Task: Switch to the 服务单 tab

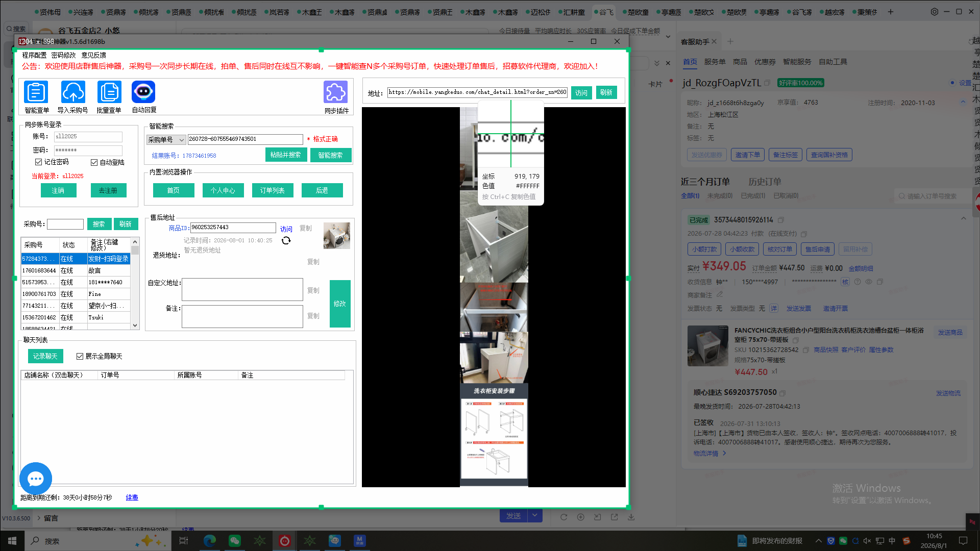Action: click(715, 62)
